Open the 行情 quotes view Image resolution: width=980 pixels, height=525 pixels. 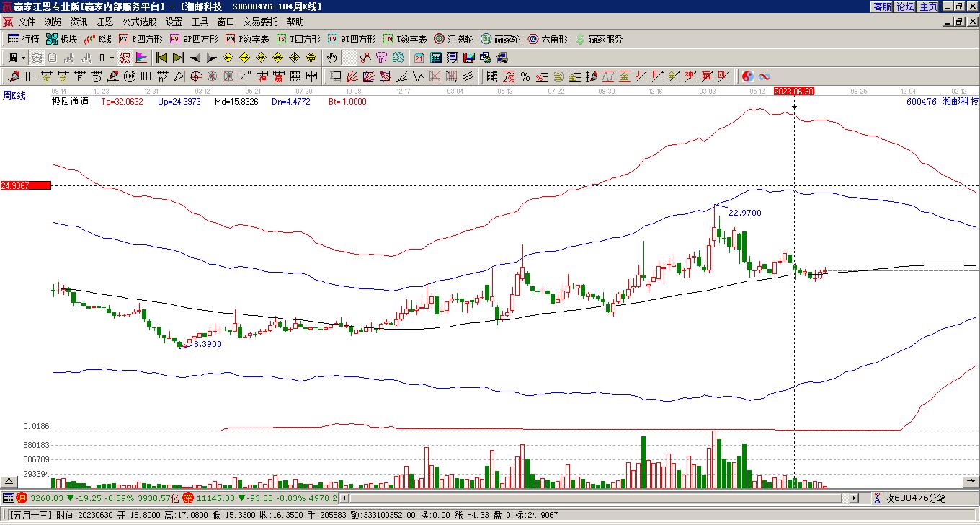click(x=23, y=39)
